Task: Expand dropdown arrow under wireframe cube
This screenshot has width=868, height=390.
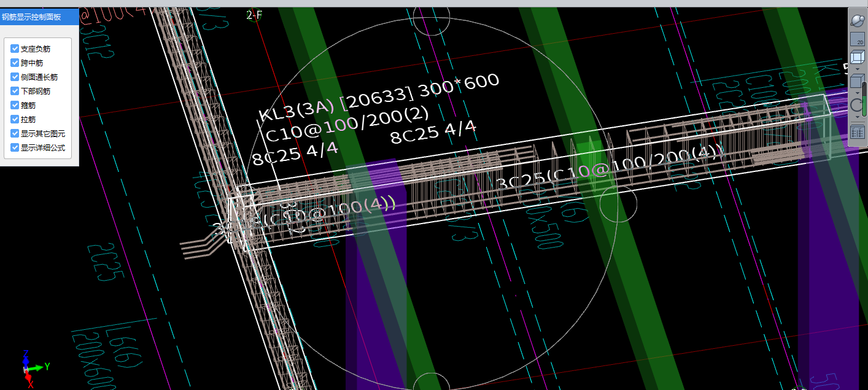Action: [x=857, y=69]
